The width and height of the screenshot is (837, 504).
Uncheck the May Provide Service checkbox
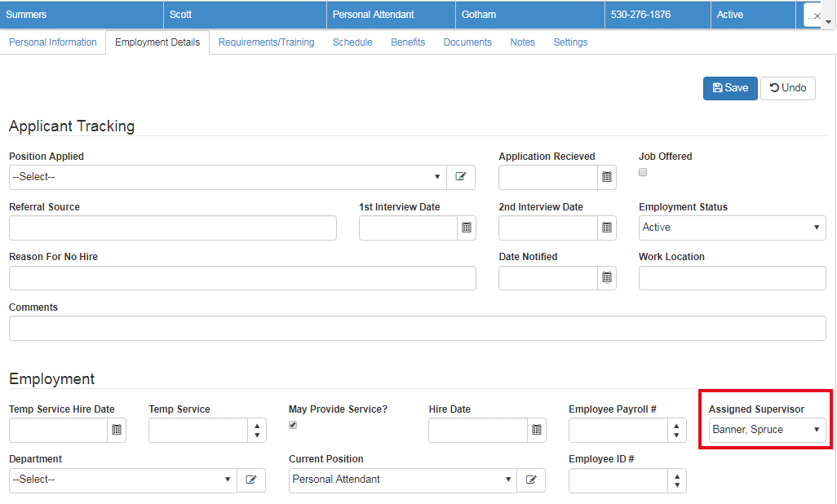(293, 425)
